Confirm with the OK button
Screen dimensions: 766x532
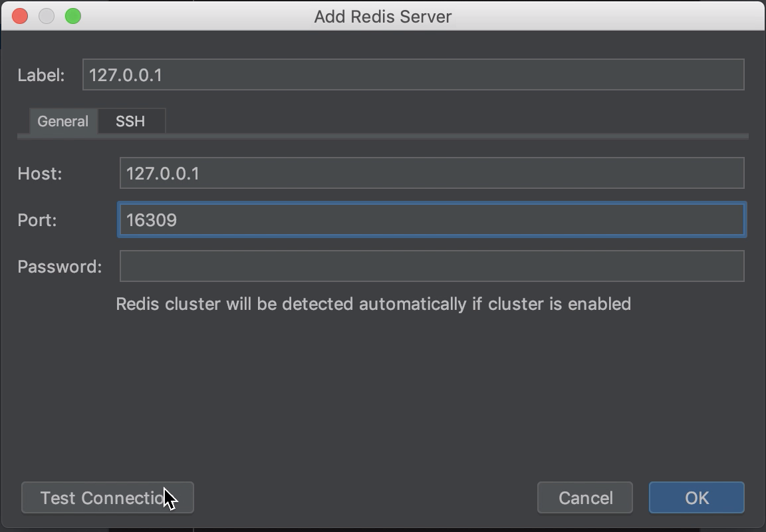pyautogui.click(x=697, y=498)
